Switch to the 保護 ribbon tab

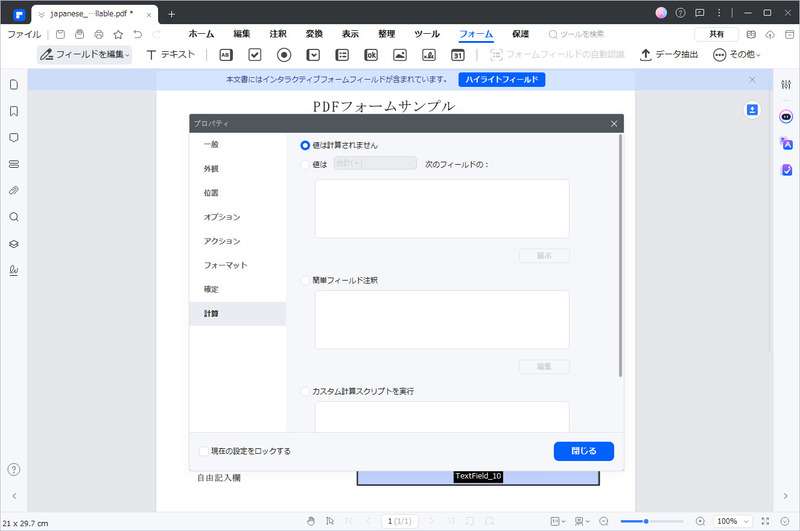click(x=520, y=34)
